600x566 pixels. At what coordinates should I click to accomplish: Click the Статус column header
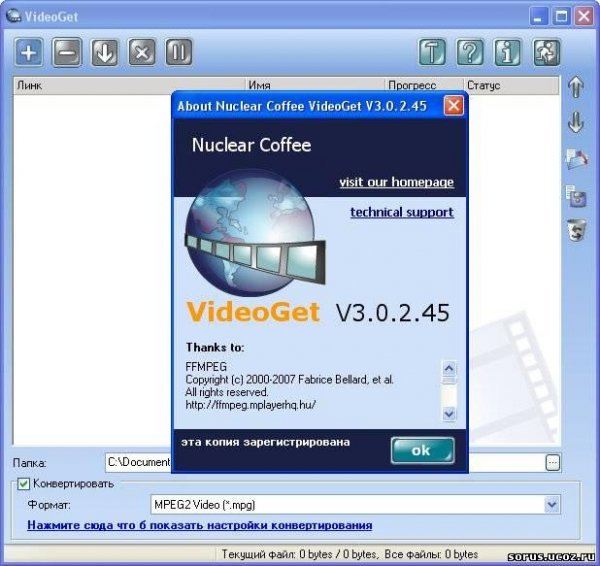click(x=512, y=85)
